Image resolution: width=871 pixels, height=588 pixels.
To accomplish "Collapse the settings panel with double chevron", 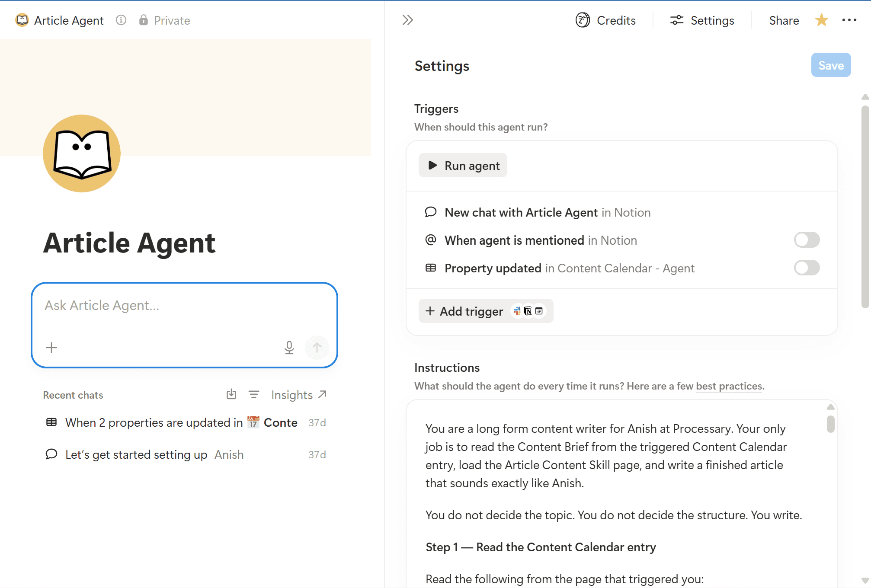I will [x=407, y=20].
